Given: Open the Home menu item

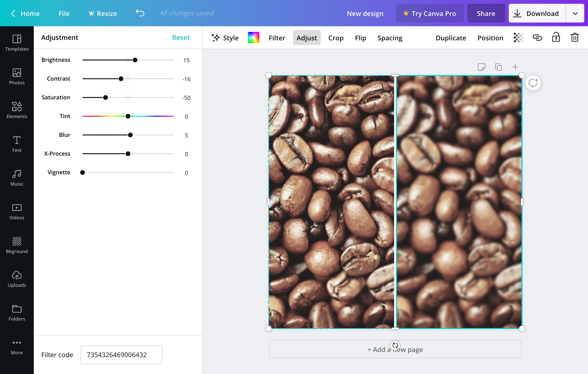Looking at the screenshot, I should coord(30,13).
